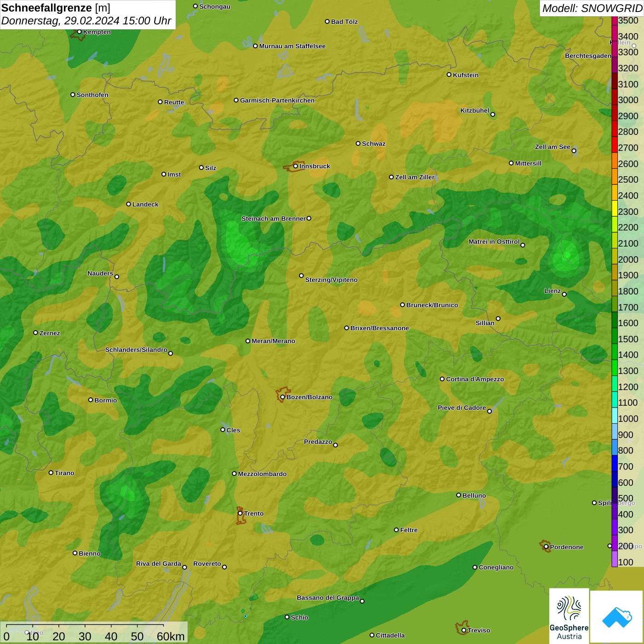644x644 pixels.
Task: Click the Trento city marker
Action: (240, 513)
